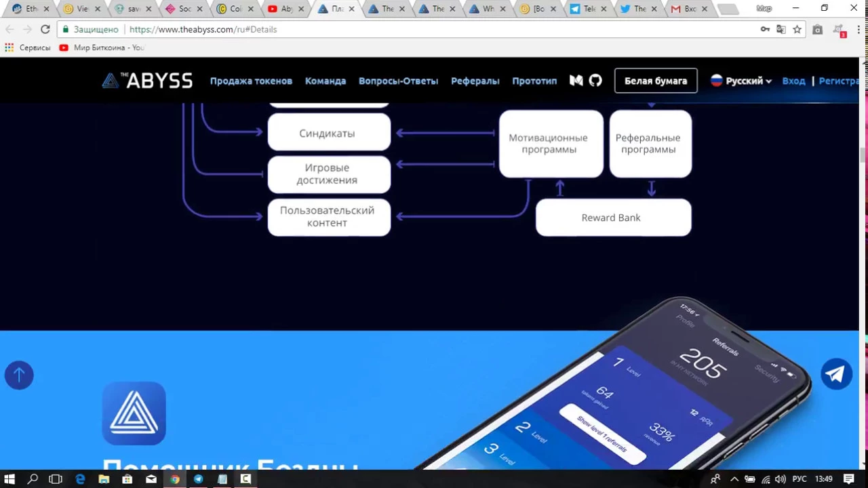This screenshot has width=868, height=488.
Task: Launch Microsoft Edge from taskbar
Action: (x=80, y=479)
